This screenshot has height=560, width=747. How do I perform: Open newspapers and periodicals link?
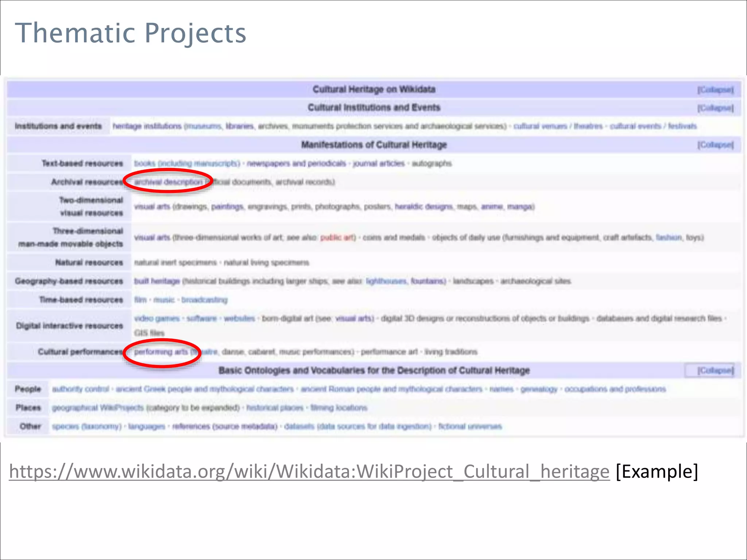point(296,163)
